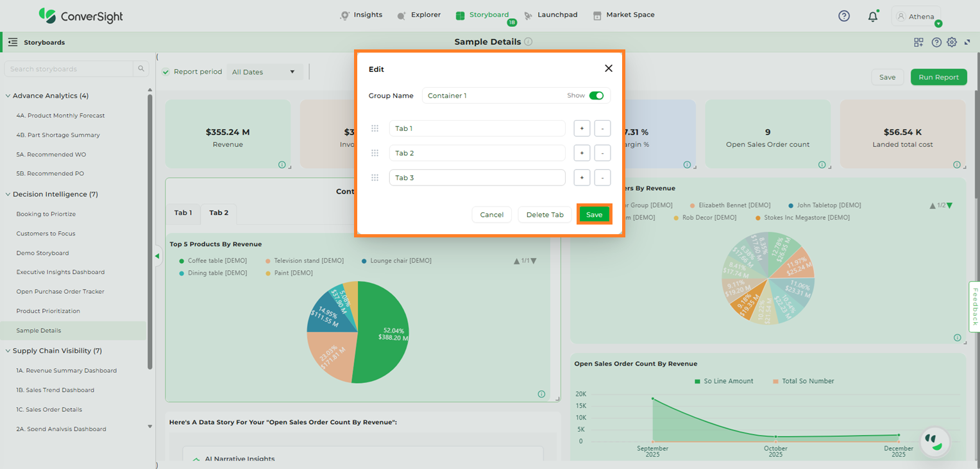Click the green Save button in dialog

coord(594,215)
